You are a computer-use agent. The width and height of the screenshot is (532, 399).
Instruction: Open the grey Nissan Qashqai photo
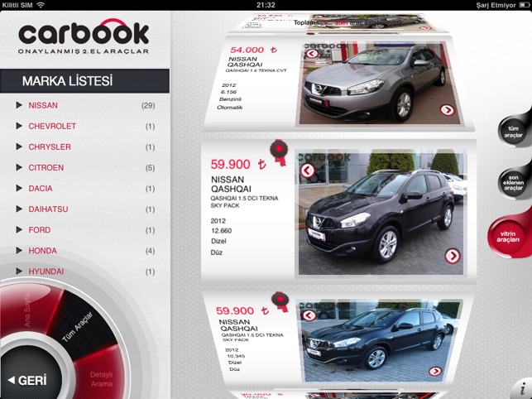click(x=378, y=84)
